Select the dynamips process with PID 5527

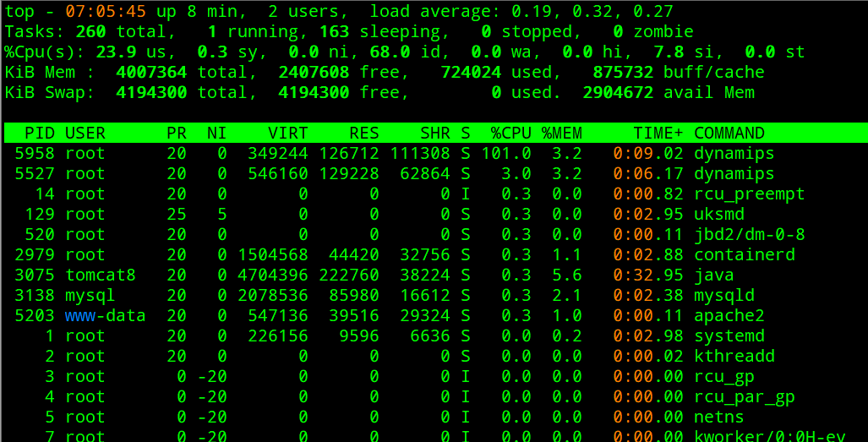734,173
